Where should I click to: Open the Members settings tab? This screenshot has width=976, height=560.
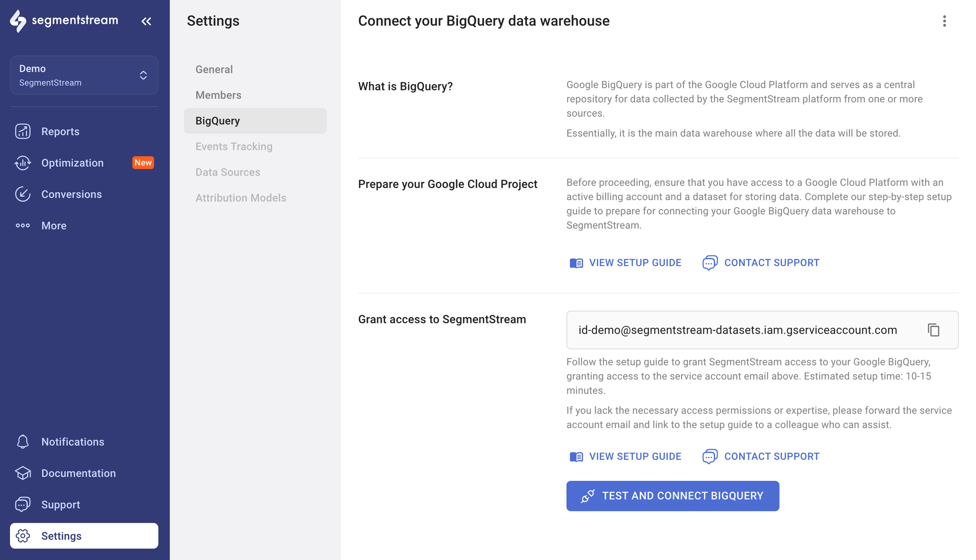point(255,95)
